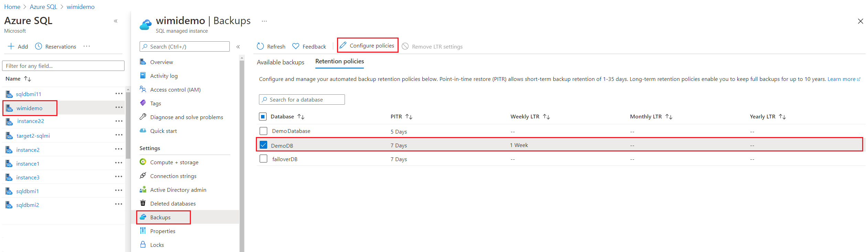Select Retention policies tab

click(339, 61)
